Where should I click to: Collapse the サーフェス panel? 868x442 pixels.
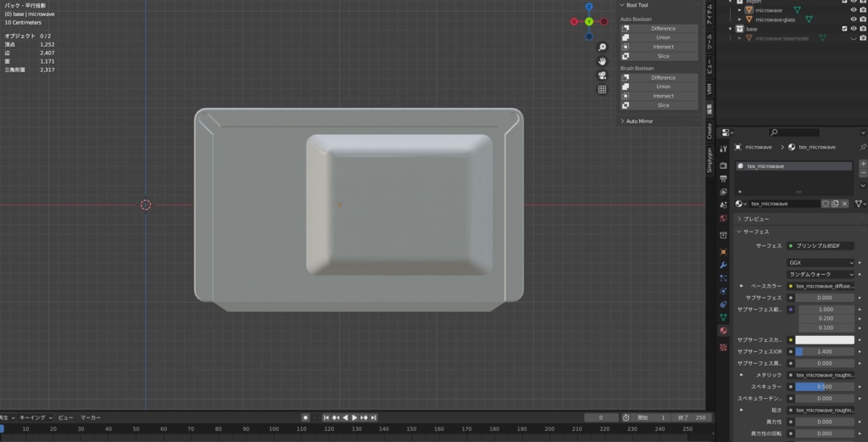pyautogui.click(x=739, y=232)
